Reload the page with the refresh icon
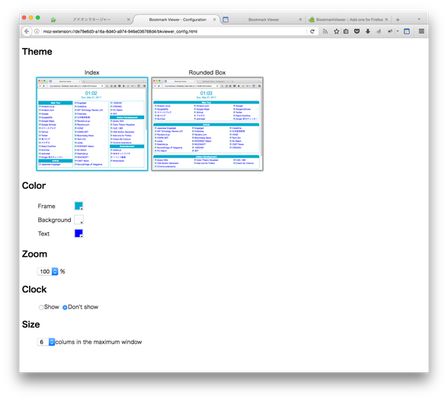 tap(312, 31)
